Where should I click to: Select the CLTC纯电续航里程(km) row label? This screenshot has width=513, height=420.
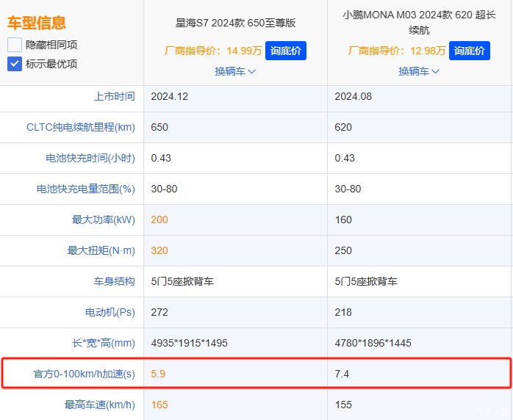click(x=81, y=127)
